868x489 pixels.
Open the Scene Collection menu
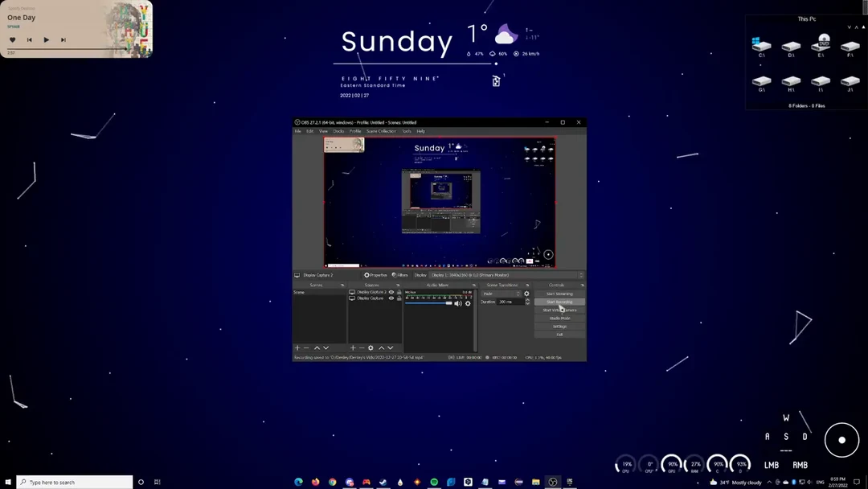(x=380, y=131)
